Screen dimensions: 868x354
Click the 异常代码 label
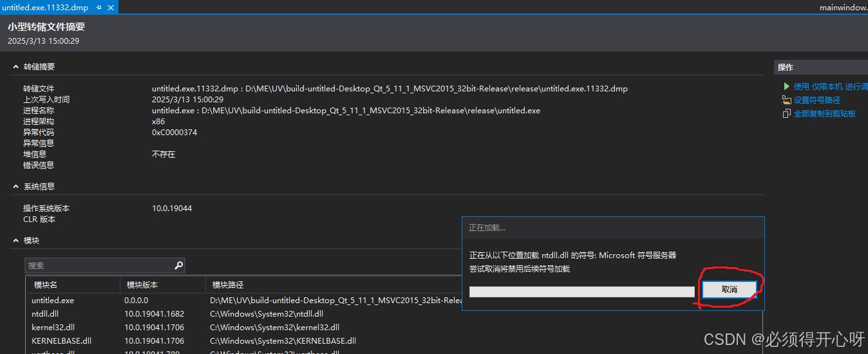39,133
